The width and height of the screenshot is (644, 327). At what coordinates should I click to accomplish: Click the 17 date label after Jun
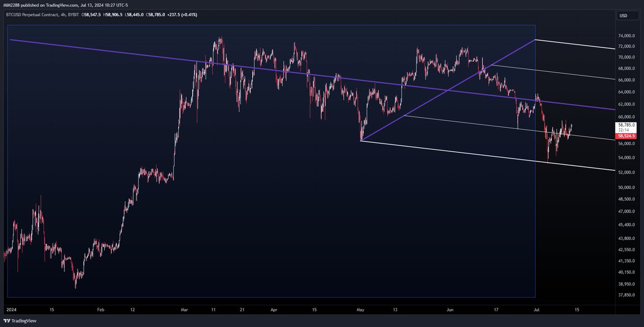tap(495, 310)
